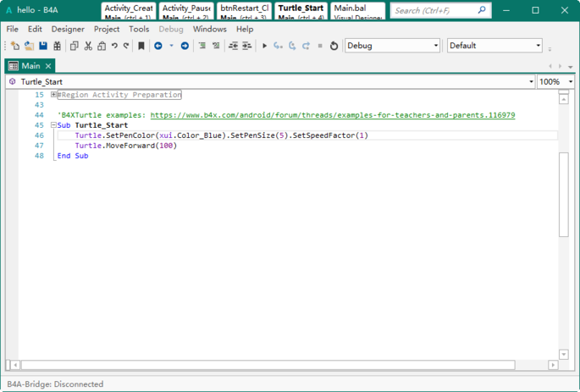This screenshot has width=580, height=392.
Task: Click the Increase indent icon
Action: click(x=246, y=46)
